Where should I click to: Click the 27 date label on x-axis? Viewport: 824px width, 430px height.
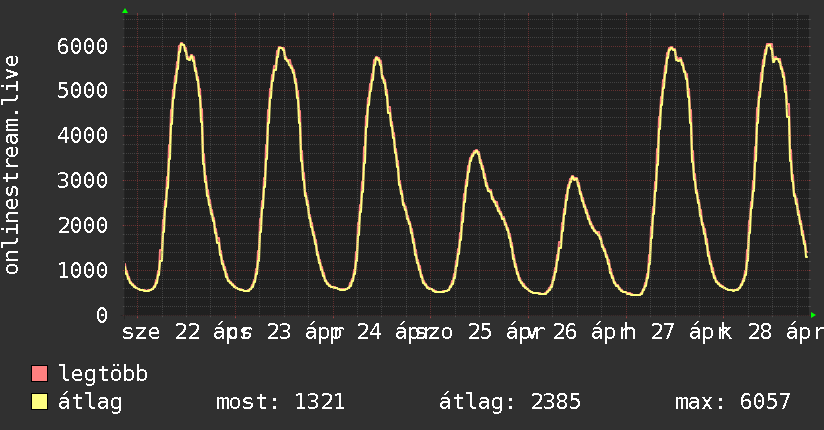point(662,332)
